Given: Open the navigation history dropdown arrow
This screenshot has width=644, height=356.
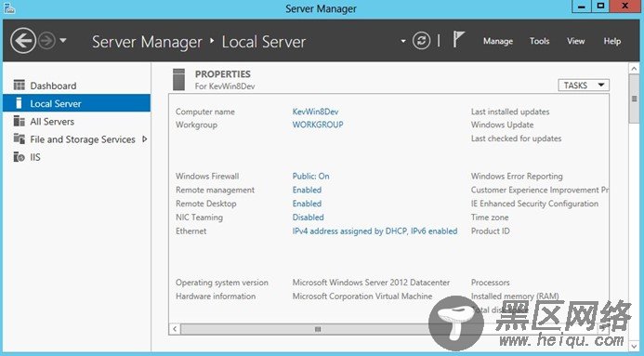Looking at the screenshot, I should 63,41.
